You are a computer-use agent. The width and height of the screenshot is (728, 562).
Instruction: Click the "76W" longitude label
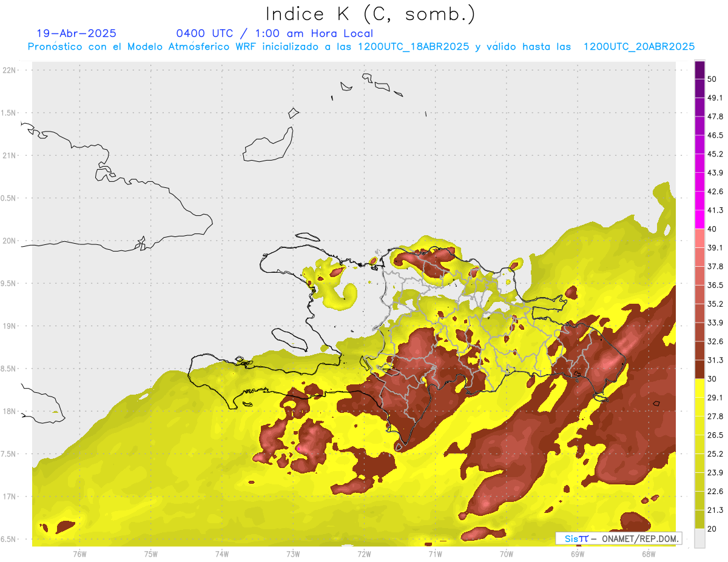79,554
